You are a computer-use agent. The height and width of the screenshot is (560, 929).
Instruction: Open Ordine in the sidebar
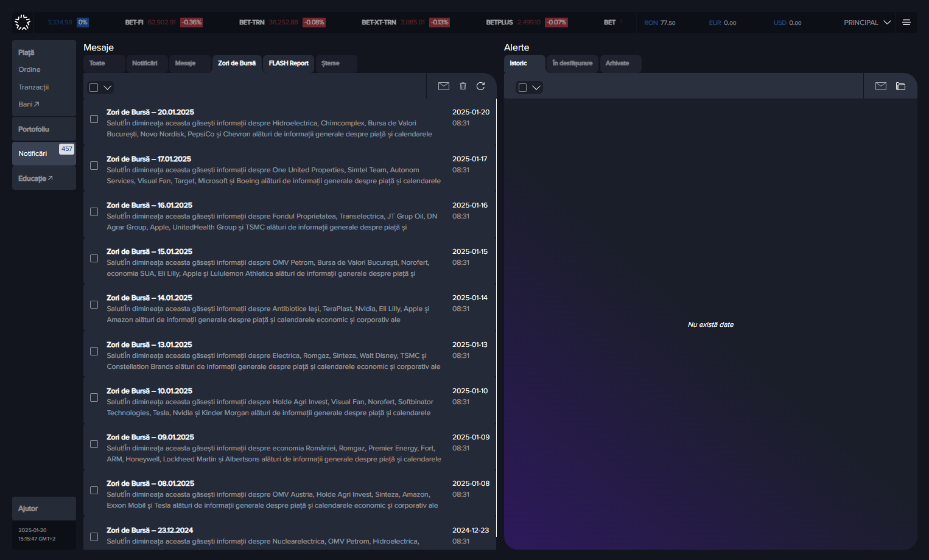29,69
